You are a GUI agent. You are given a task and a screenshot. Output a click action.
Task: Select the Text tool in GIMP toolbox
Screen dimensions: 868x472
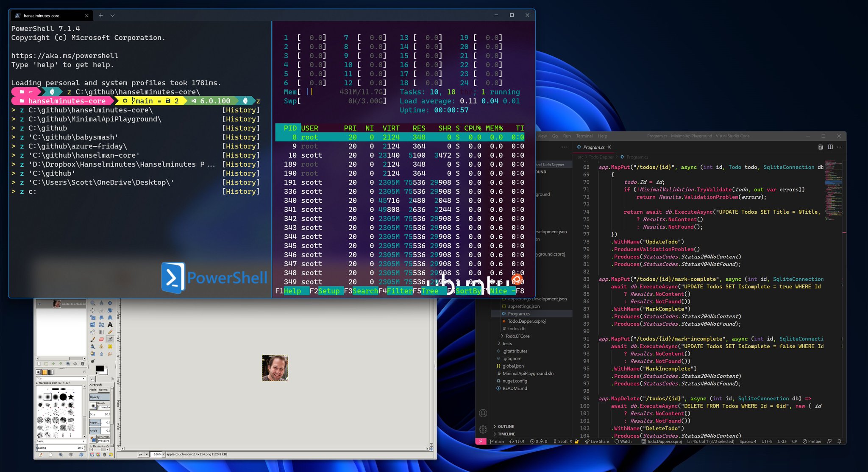(x=110, y=325)
